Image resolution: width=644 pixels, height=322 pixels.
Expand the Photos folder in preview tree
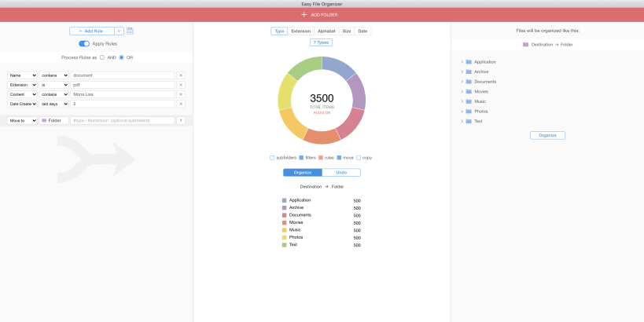point(462,112)
